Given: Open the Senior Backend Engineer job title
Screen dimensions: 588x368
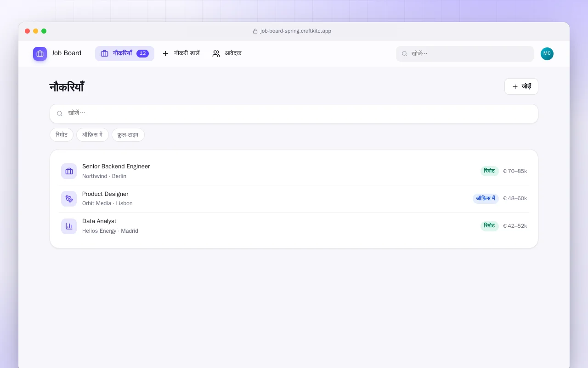Looking at the screenshot, I should click(116, 167).
